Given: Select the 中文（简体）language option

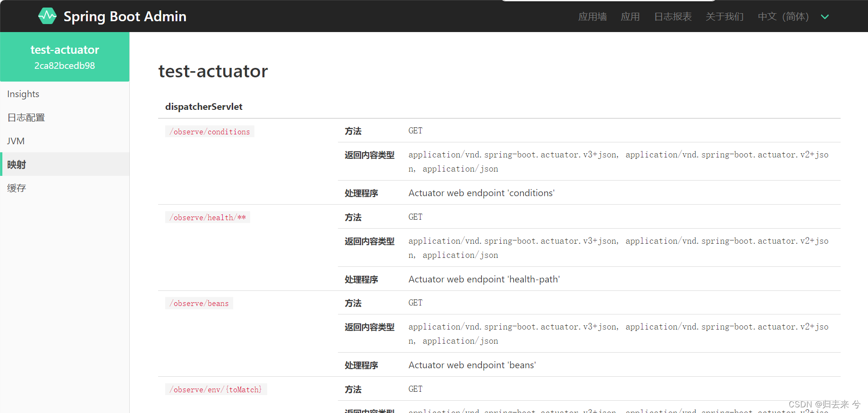Looking at the screenshot, I should point(784,17).
